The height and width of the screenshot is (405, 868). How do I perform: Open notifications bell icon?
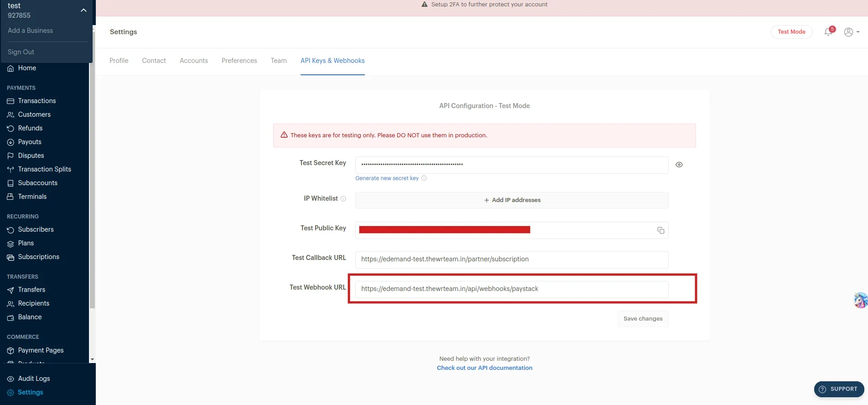[829, 32]
